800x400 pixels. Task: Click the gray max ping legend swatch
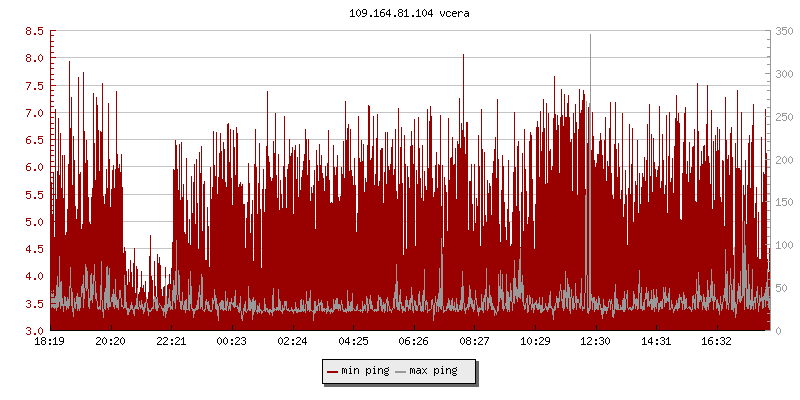pos(401,372)
